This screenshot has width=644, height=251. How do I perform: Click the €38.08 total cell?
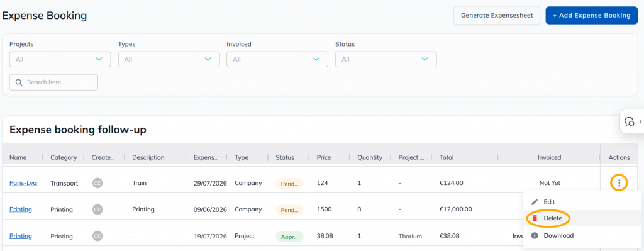449,236
